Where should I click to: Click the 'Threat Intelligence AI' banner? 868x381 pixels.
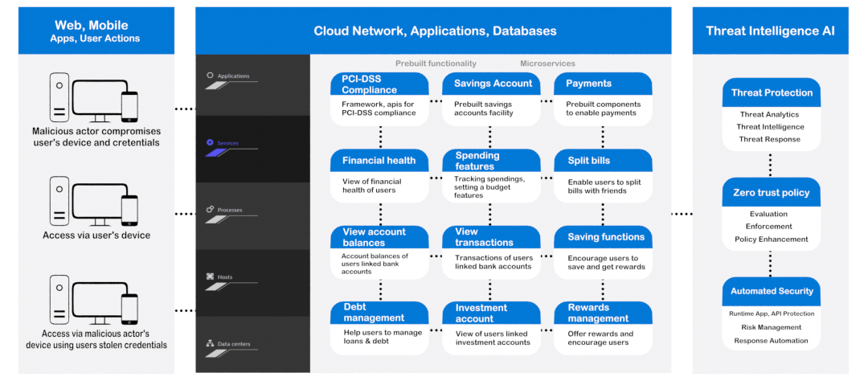(770, 31)
